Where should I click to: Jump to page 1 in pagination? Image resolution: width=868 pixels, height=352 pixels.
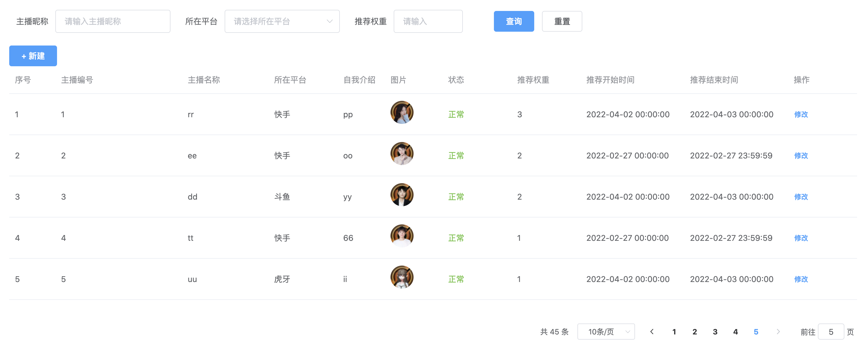click(x=674, y=332)
